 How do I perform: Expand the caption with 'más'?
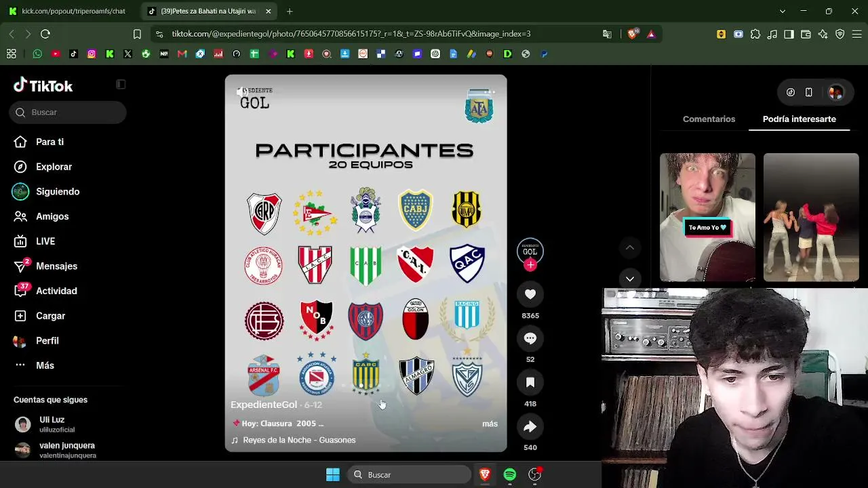click(x=490, y=424)
